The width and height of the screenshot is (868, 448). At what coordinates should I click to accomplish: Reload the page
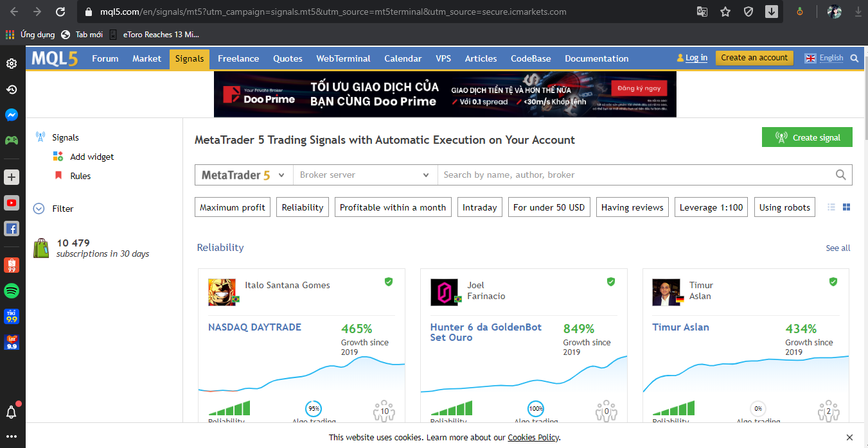60,12
